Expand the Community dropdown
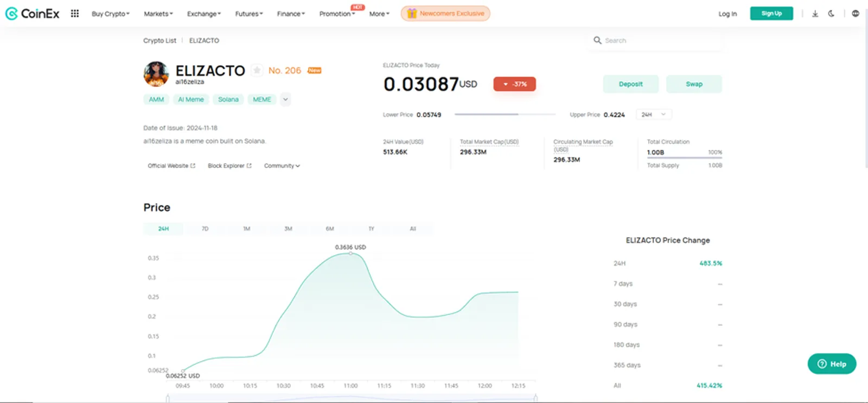Viewport: 868px width, 403px height. point(282,166)
